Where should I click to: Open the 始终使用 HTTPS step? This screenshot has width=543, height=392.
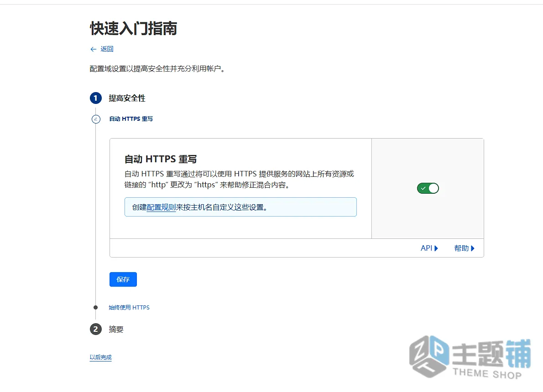(129, 307)
